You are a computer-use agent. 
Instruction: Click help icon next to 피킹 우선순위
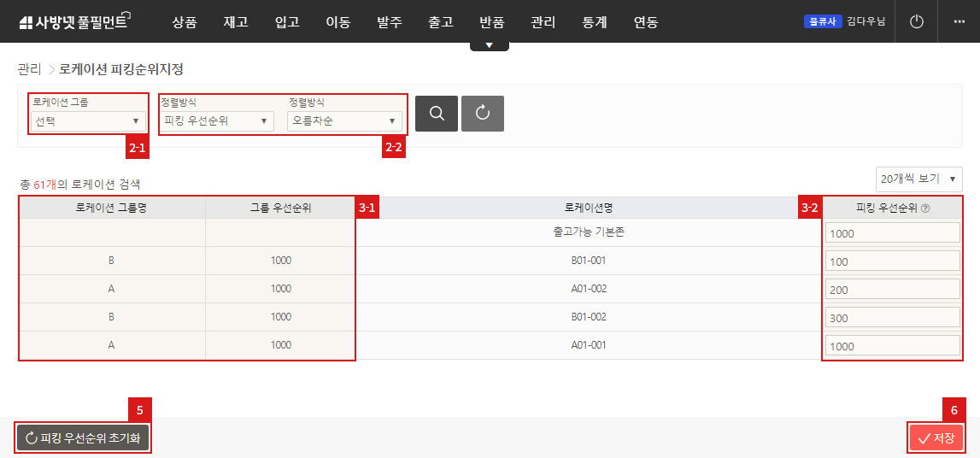click(925, 208)
